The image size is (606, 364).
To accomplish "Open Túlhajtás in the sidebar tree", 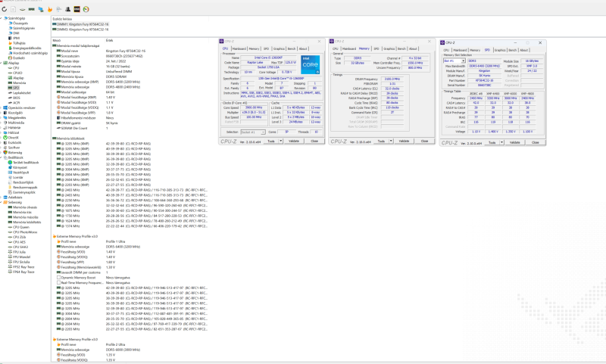I will [x=19, y=43].
